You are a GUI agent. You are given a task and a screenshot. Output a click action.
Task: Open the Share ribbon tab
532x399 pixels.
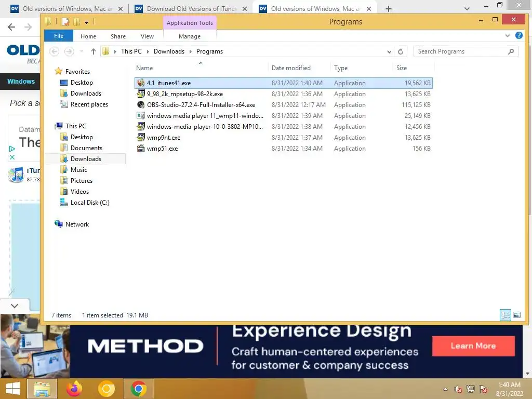click(118, 36)
